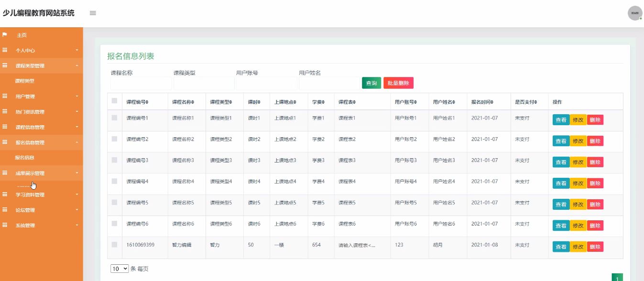This screenshot has width=644, height=281.
Task: Select the 课程类型管理 menu label
Action: point(30,65)
